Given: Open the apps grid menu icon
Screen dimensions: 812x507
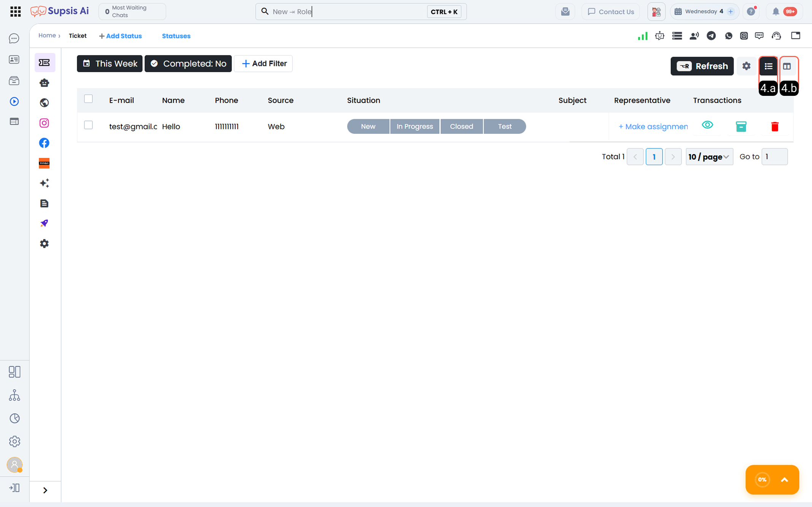Looking at the screenshot, I should point(15,11).
